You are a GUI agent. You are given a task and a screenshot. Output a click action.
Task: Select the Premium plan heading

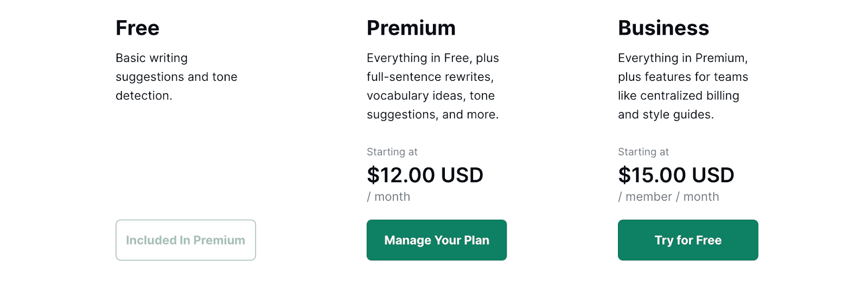click(411, 28)
